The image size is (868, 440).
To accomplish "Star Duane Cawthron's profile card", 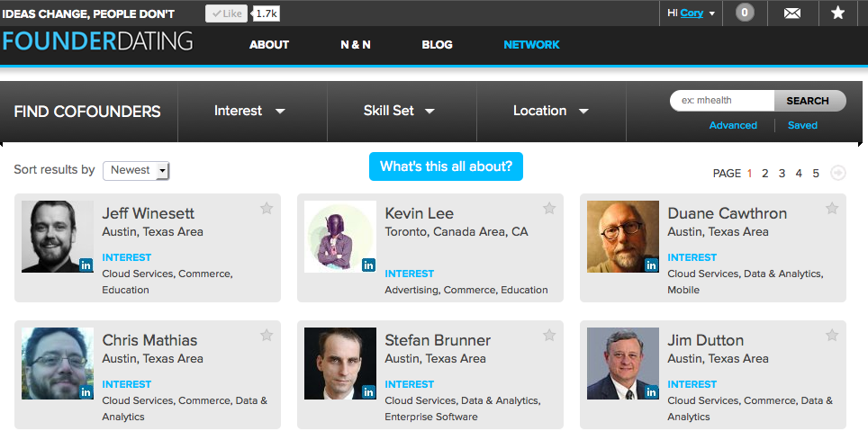I will point(832,208).
